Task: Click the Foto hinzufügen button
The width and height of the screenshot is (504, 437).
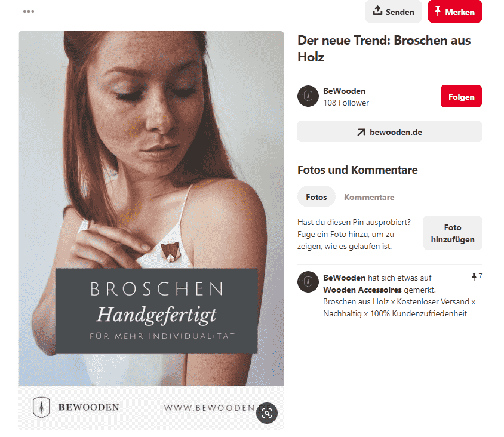Action: pyautogui.click(x=453, y=233)
